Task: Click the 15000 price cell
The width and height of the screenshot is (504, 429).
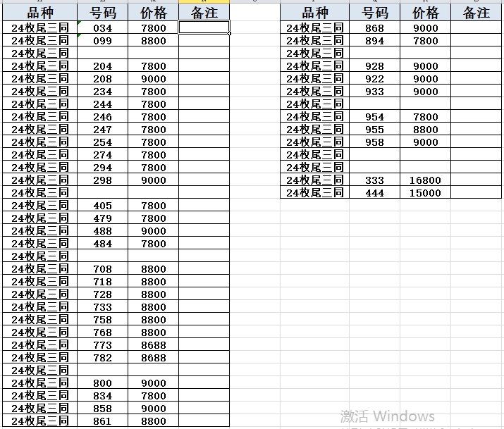Action: tap(425, 193)
